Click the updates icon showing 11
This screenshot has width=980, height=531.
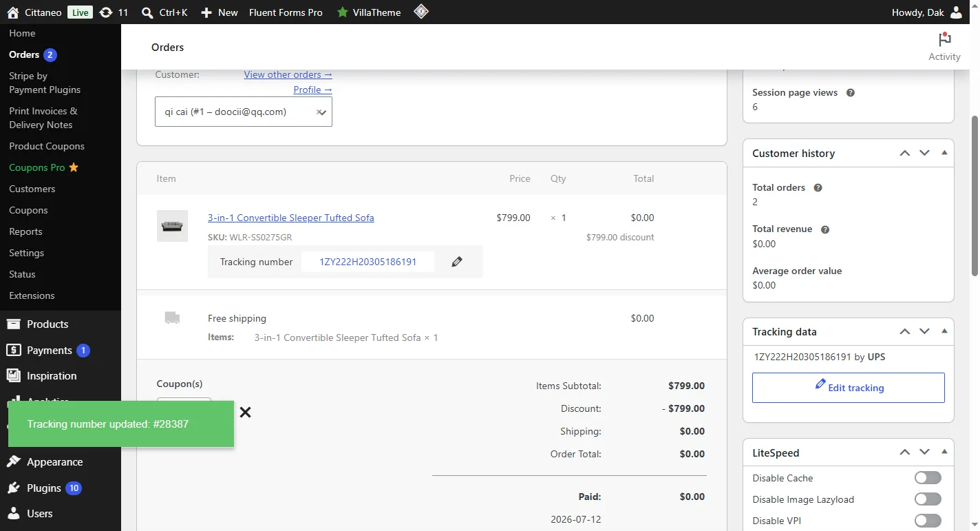coord(105,12)
